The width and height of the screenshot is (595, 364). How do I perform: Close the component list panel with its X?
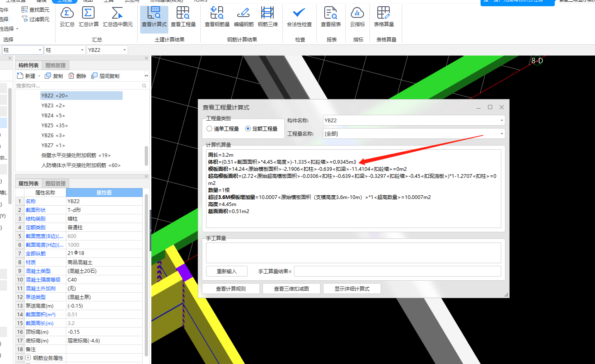pos(146,58)
